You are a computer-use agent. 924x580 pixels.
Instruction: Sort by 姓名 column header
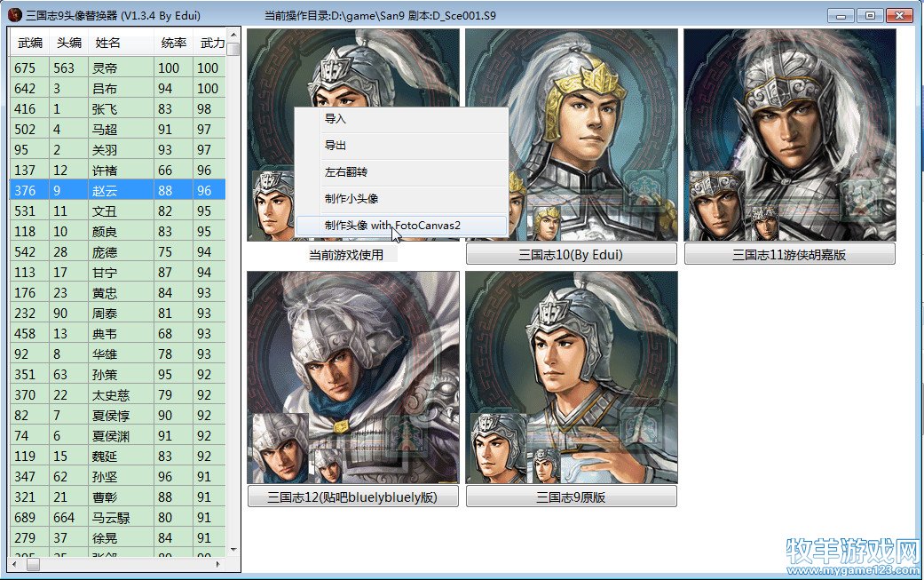pyautogui.click(x=121, y=43)
